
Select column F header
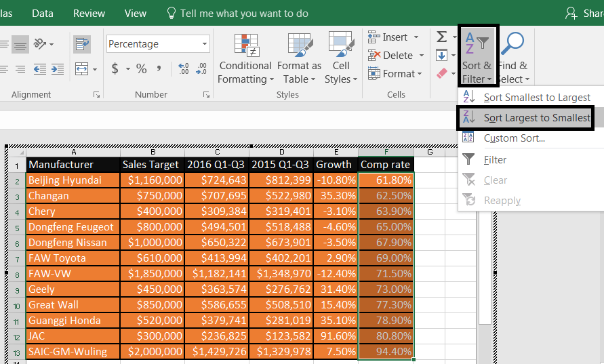pos(386,152)
